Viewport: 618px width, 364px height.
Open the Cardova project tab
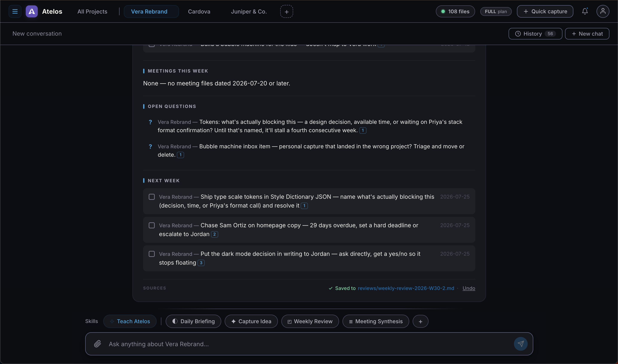199,12
